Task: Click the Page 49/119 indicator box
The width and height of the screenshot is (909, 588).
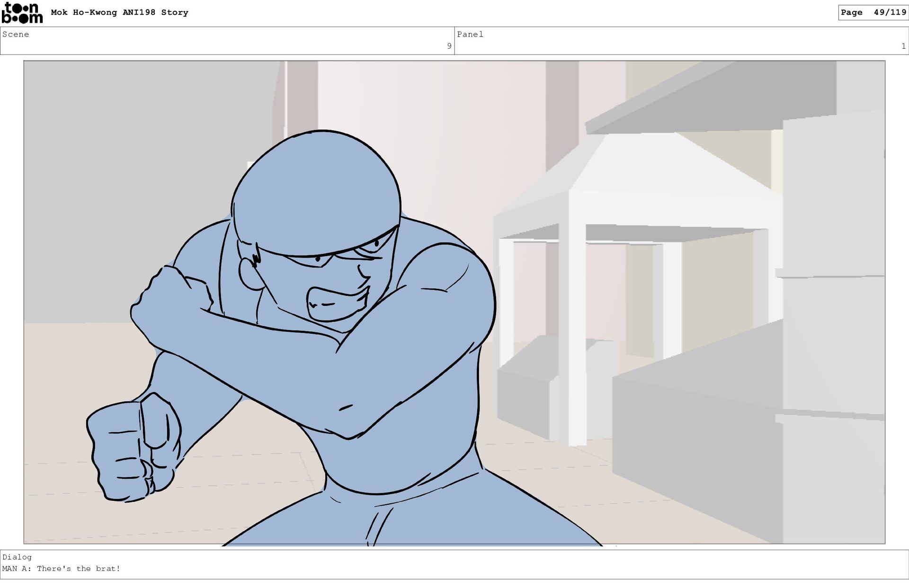Action: (873, 12)
